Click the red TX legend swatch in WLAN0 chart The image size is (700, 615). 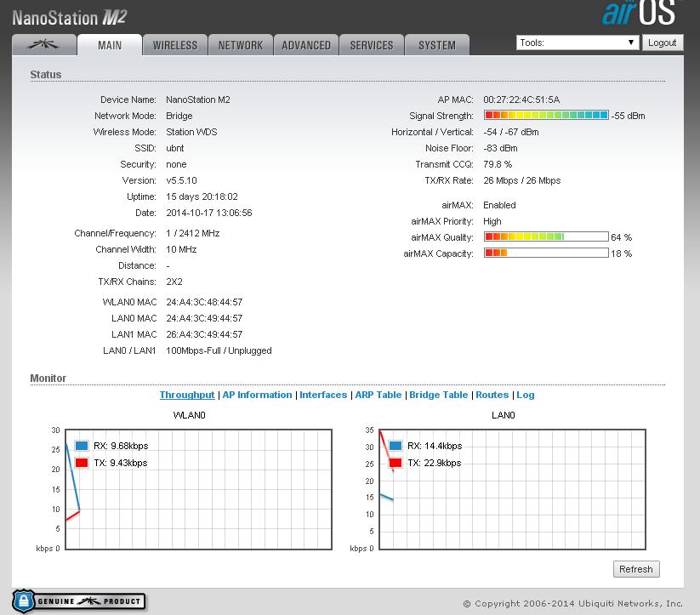82,463
